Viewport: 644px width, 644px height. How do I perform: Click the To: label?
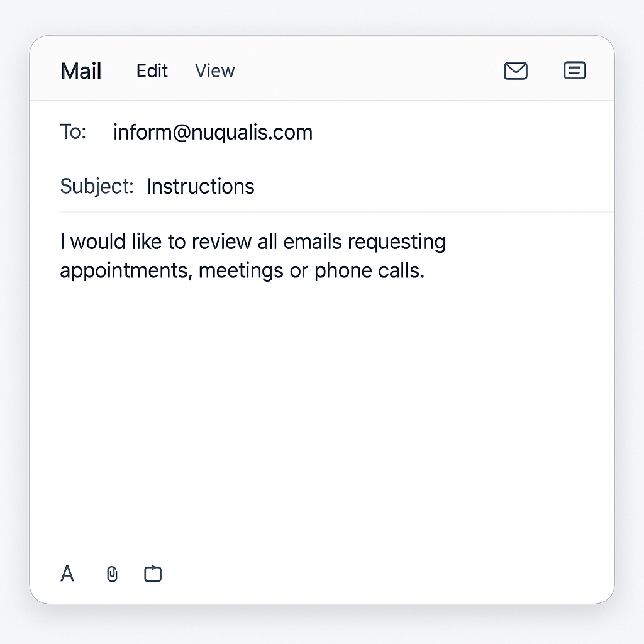point(73,132)
